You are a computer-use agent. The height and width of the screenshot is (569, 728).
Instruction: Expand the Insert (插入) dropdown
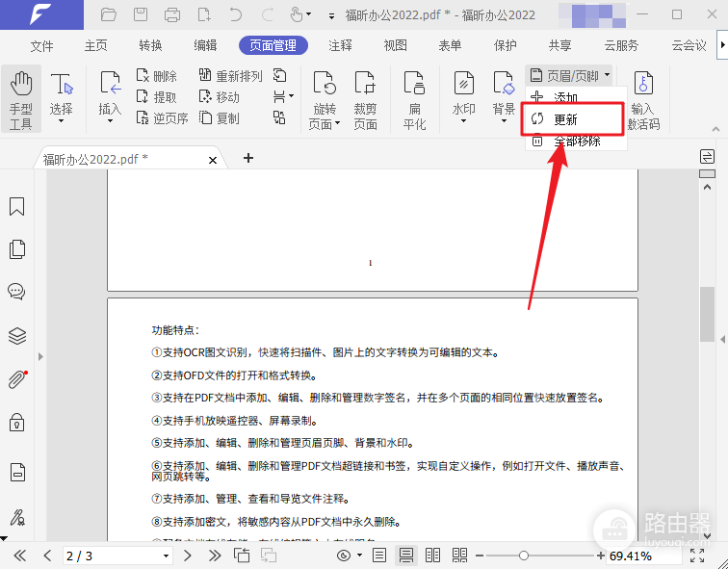[110, 121]
